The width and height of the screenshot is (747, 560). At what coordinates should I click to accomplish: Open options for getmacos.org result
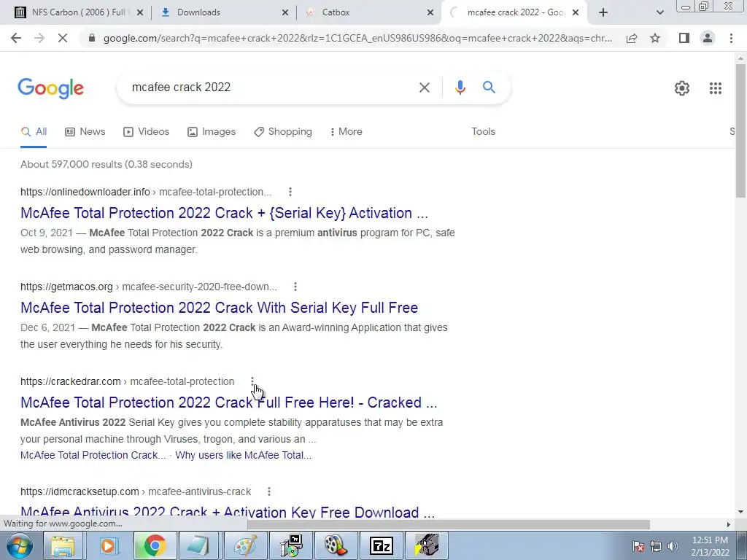click(x=295, y=287)
